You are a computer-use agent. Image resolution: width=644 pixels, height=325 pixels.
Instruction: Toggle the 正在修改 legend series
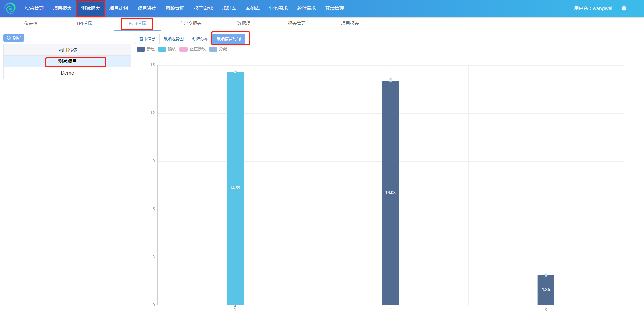point(192,49)
